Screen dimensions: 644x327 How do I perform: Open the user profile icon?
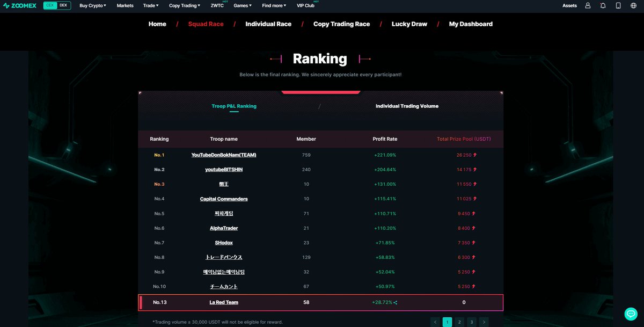point(588,5)
